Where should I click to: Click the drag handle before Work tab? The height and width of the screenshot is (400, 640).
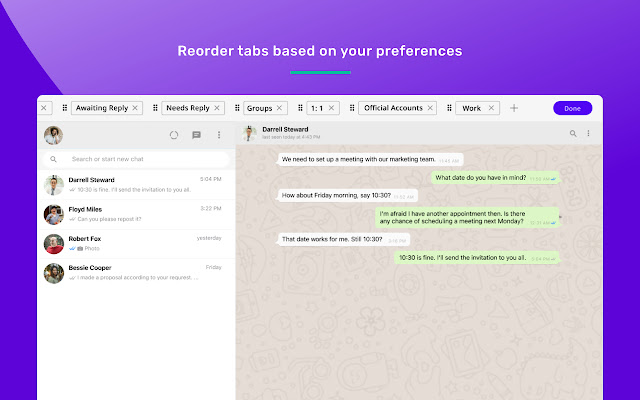click(x=449, y=108)
